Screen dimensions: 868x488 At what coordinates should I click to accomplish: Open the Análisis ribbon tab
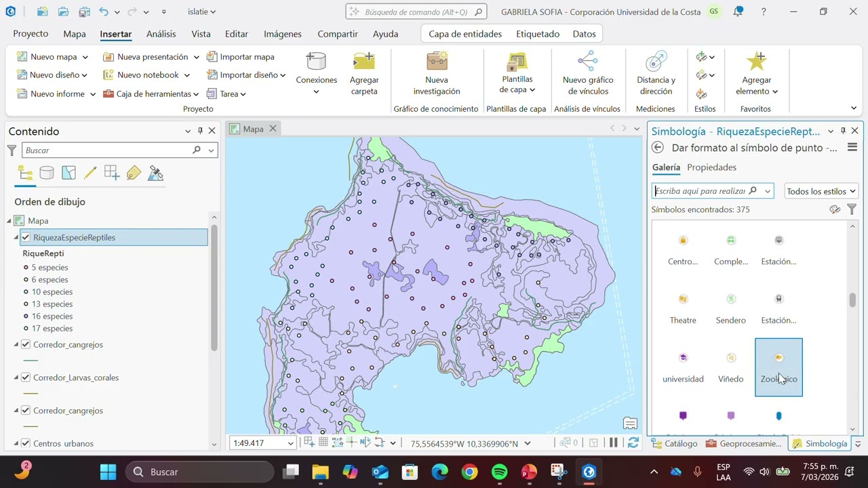click(161, 34)
